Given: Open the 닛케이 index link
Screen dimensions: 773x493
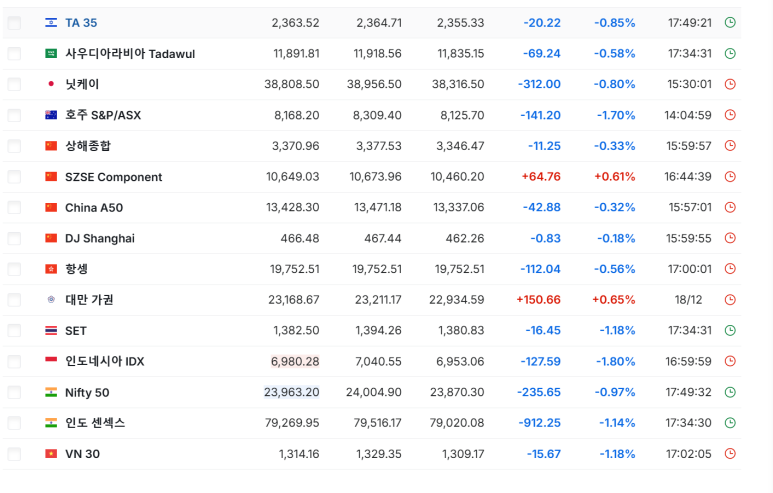Looking at the screenshot, I should tap(82, 84).
